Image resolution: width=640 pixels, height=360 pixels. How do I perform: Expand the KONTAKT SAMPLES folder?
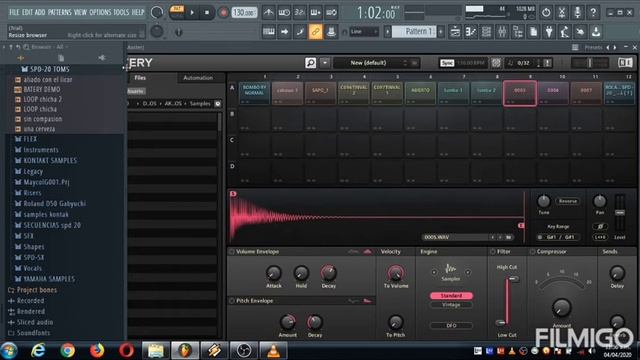click(50, 161)
